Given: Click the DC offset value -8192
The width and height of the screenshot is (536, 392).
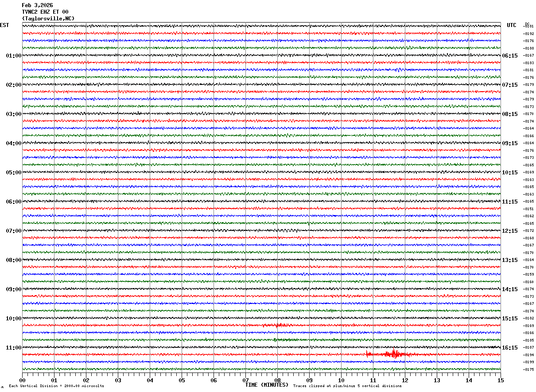Looking at the screenshot, I should pos(529,34).
